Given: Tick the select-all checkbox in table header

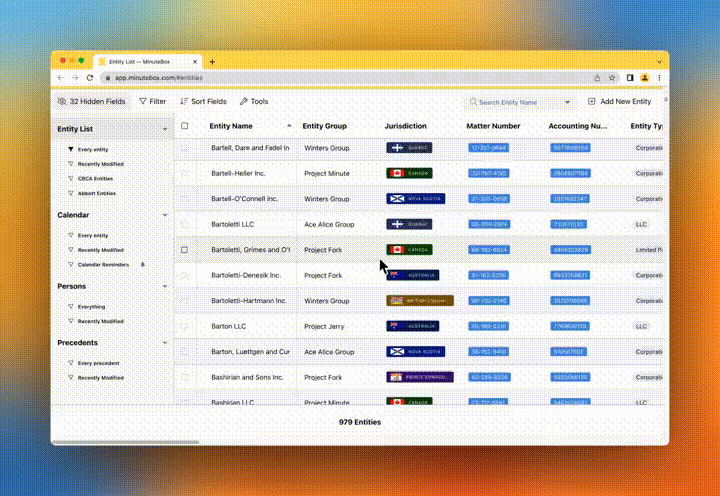Looking at the screenshot, I should tap(184, 126).
